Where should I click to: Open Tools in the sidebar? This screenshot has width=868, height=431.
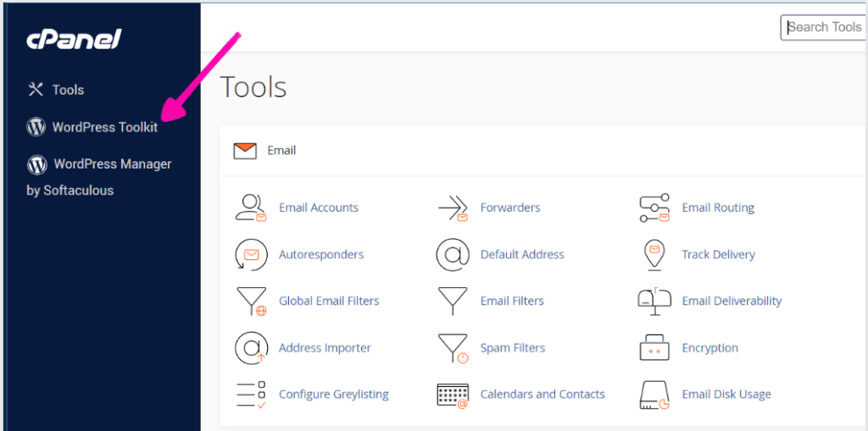tap(68, 90)
